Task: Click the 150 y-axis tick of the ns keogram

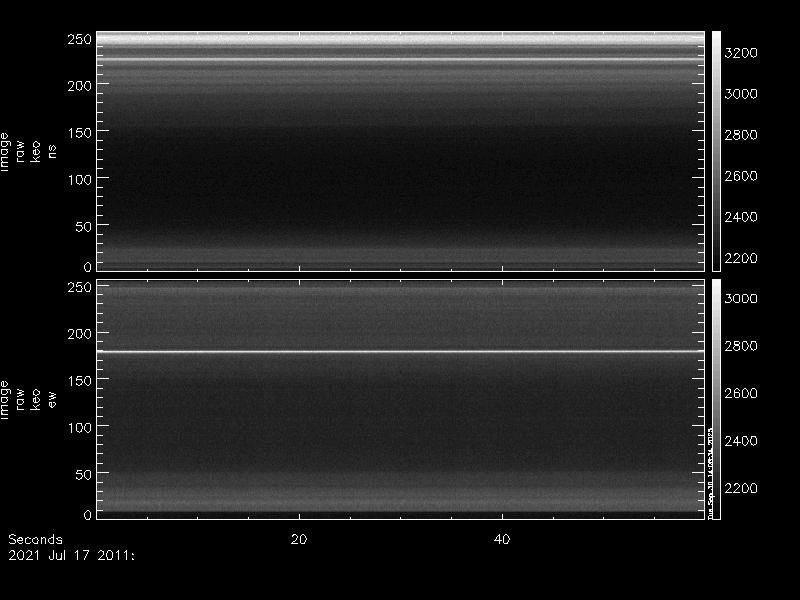Action: coord(77,132)
